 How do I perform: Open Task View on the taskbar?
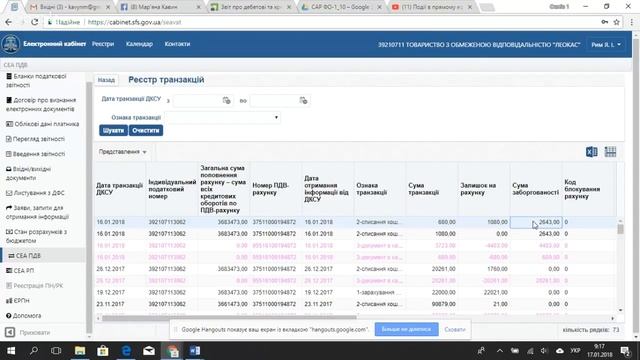tap(56, 351)
